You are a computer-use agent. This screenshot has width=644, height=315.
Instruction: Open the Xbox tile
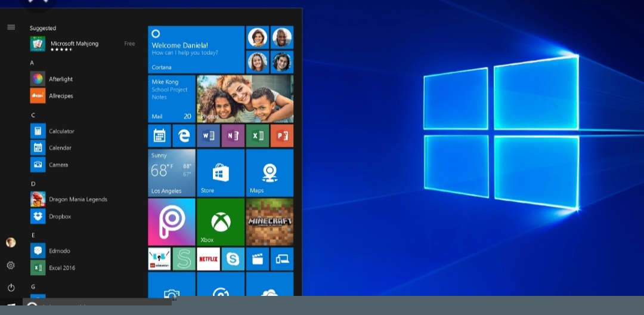(x=221, y=222)
